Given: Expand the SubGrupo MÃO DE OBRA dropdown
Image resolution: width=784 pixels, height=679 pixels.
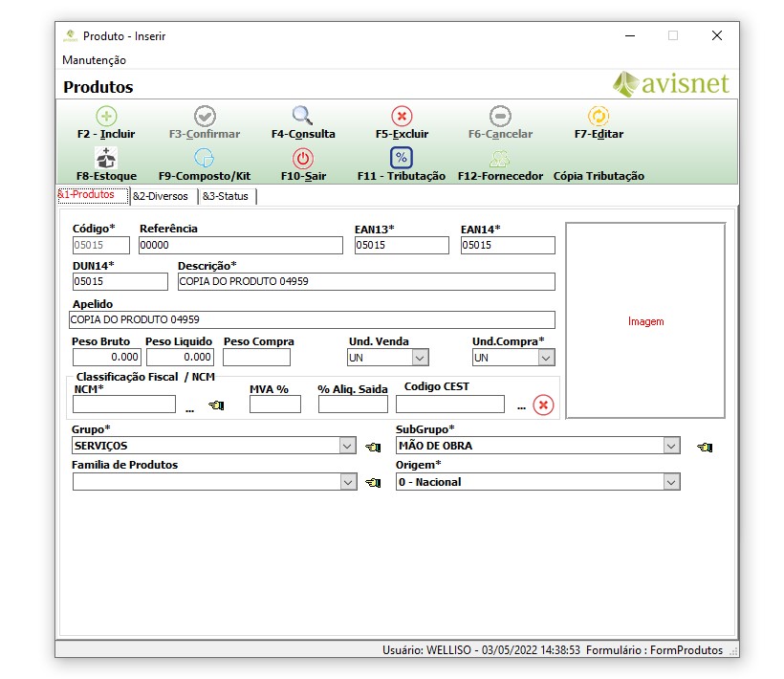Looking at the screenshot, I should click(672, 446).
